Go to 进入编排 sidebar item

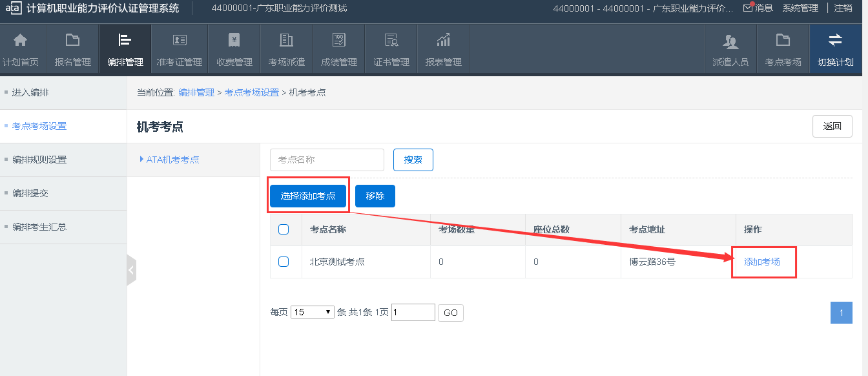tap(30, 92)
